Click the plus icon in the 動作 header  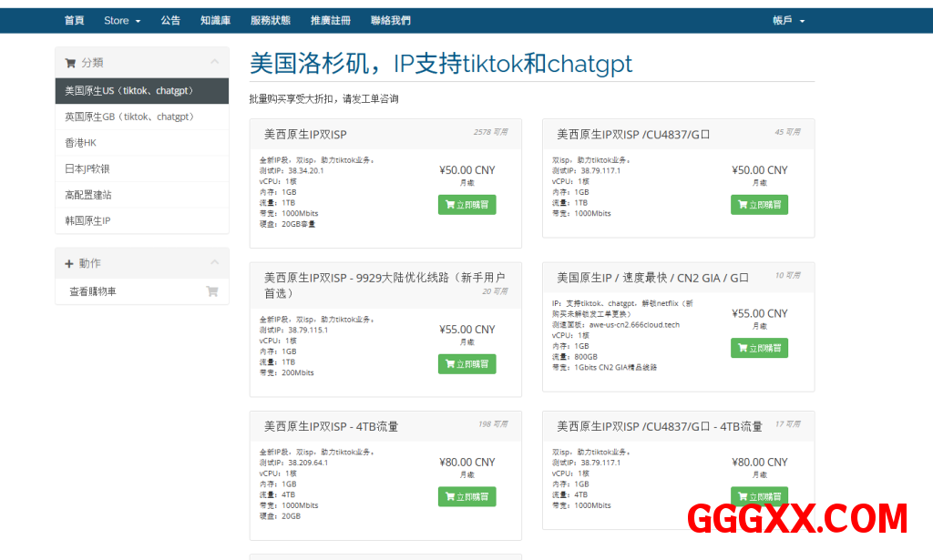[x=69, y=263]
